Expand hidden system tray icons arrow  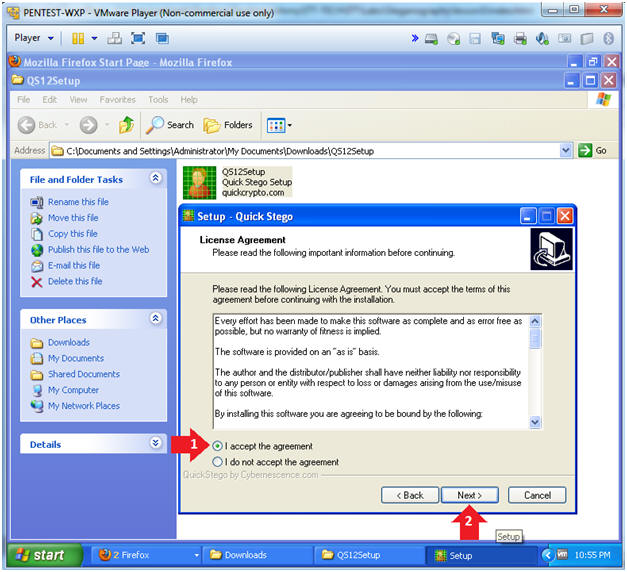(547, 555)
